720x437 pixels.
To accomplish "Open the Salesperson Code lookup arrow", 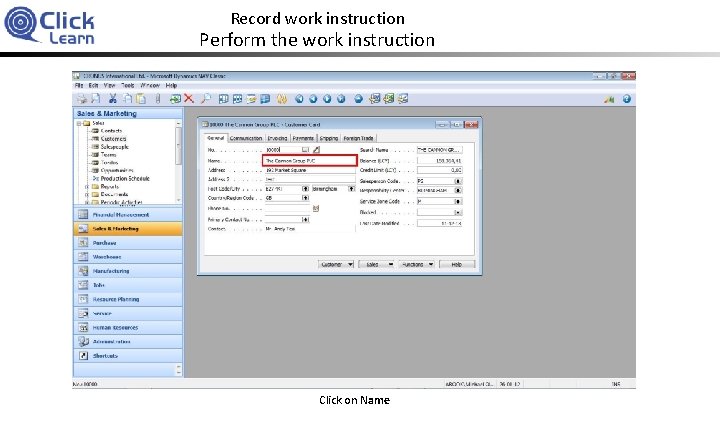I will (458, 181).
